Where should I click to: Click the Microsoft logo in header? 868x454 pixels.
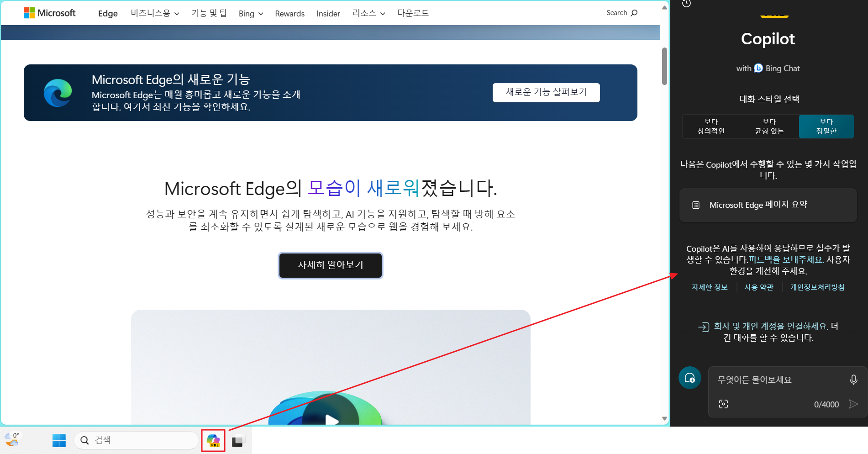[49, 13]
